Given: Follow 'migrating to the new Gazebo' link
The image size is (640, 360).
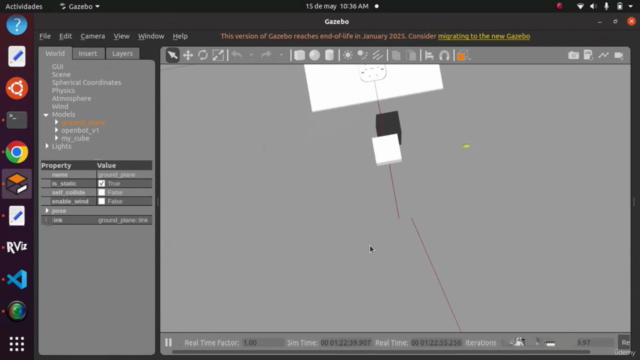Looking at the screenshot, I should 484,36.
